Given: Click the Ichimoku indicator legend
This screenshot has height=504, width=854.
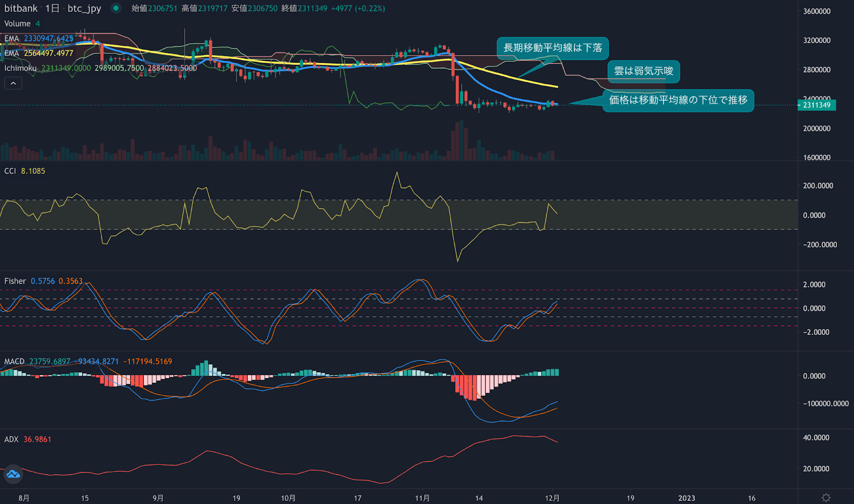Looking at the screenshot, I should click(x=21, y=68).
